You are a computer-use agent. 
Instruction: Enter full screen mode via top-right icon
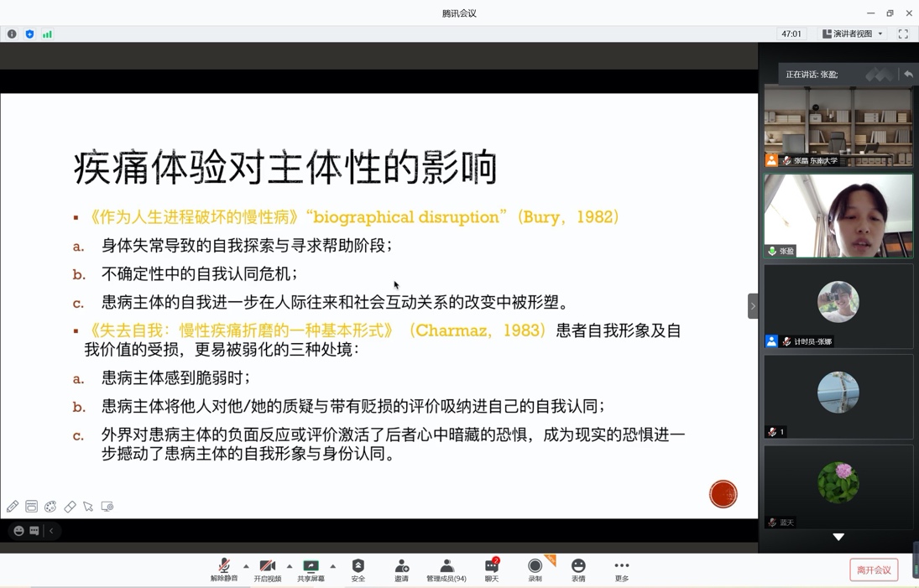903,34
